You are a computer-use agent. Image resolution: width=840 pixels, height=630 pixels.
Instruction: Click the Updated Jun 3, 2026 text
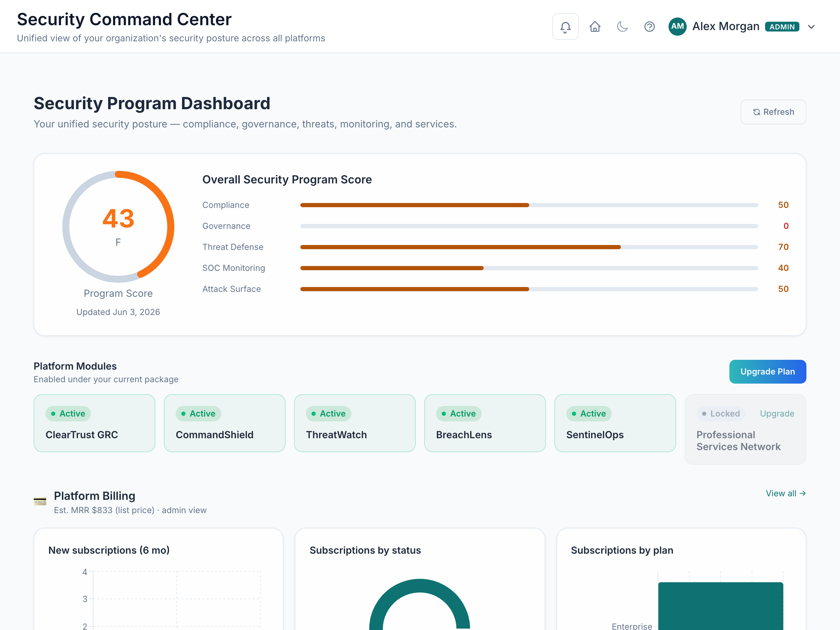tap(118, 312)
